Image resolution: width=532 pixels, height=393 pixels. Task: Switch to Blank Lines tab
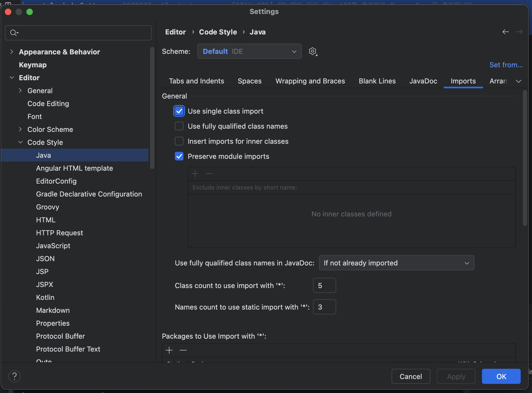click(377, 81)
